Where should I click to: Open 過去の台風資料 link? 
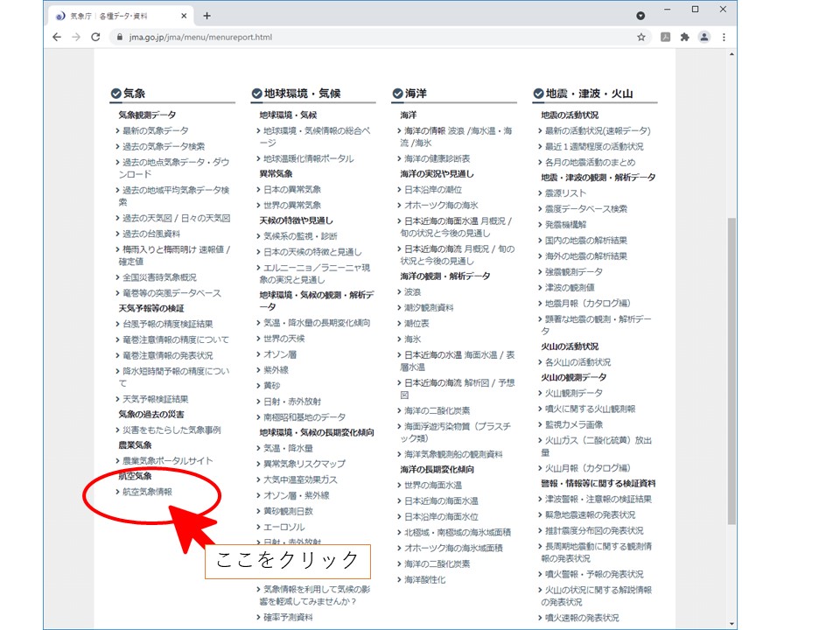click(x=151, y=234)
